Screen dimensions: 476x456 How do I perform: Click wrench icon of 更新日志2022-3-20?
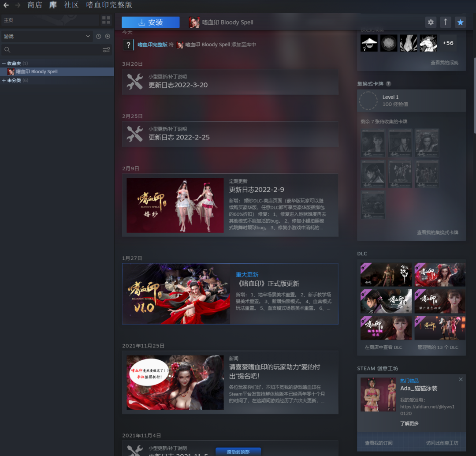(x=135, y=82)
